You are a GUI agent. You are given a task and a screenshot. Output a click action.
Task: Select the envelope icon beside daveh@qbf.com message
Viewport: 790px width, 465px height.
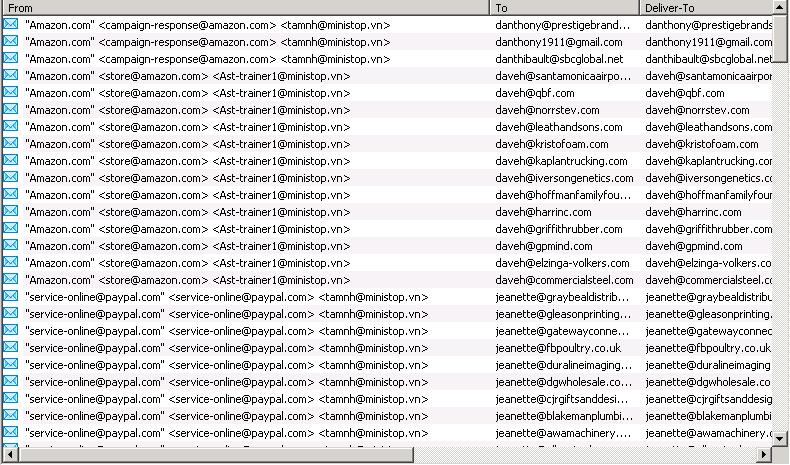tap(11, 92)
